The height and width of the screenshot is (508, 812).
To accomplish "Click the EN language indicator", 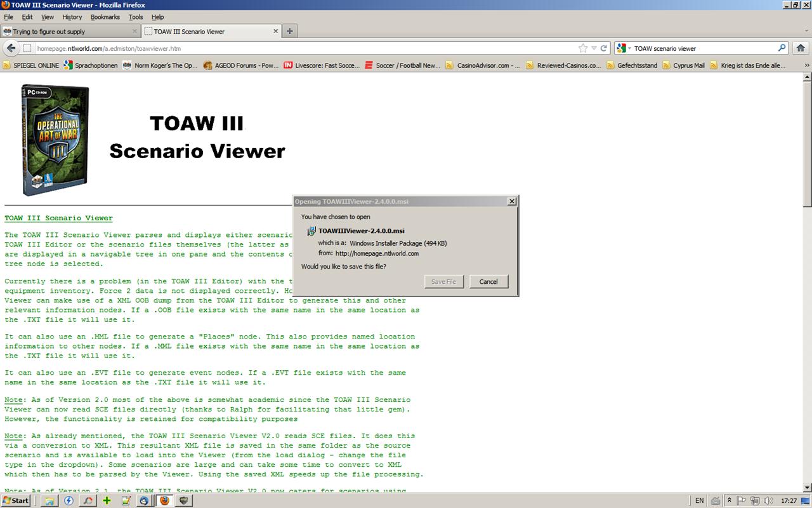I will [x=700, y=501].
